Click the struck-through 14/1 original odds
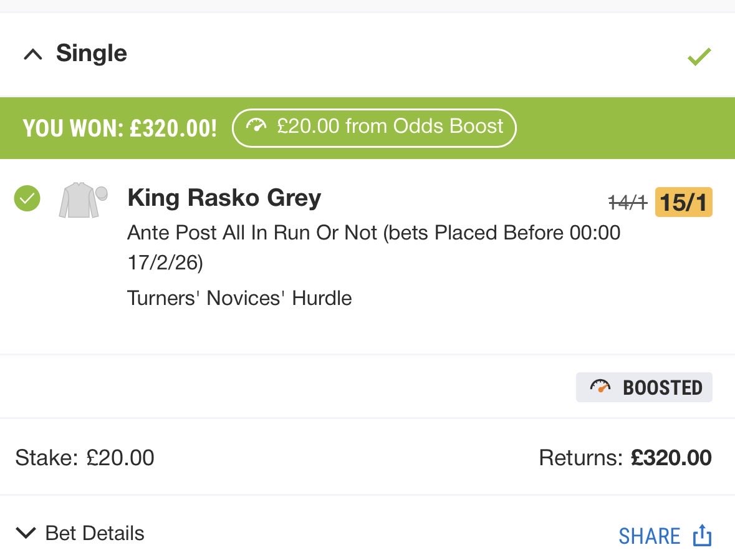This screenshot has width=735, height=560. (x=628, y=202)
